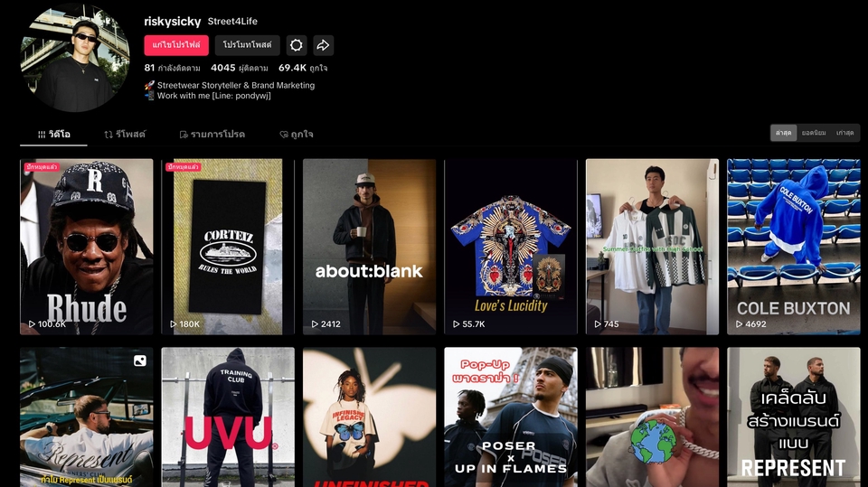
Task: Open the globe emoji video
Action: [652, 417]
